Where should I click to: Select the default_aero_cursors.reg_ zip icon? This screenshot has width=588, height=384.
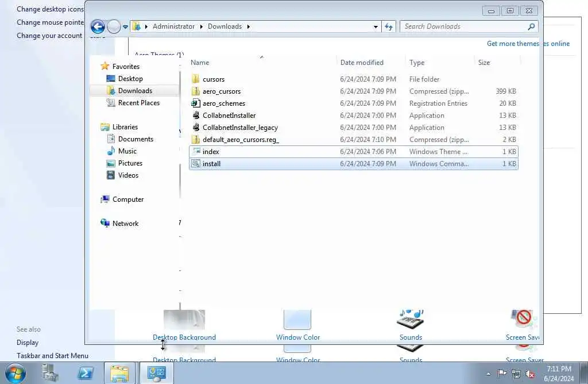[x=195, y=139]
